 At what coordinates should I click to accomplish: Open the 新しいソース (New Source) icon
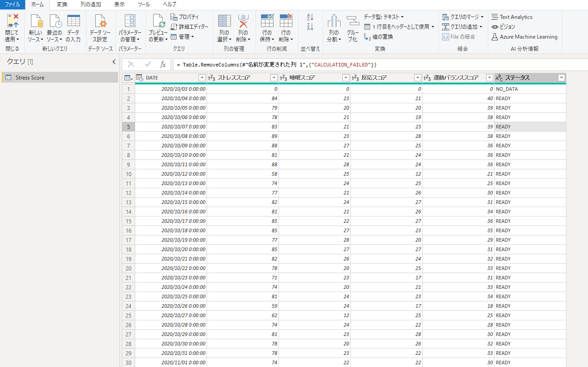click(x=36, y=21)
